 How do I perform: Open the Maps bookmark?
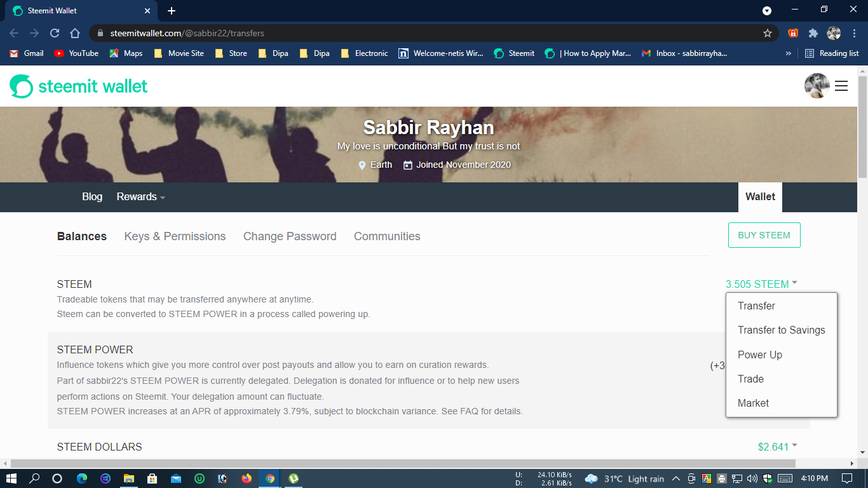[x=126, y=53]
